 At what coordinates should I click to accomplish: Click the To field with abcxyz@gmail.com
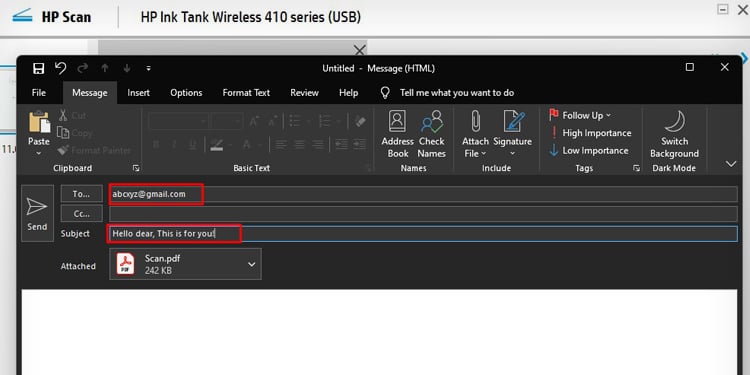pyautogui.click(x=423, y=194)
